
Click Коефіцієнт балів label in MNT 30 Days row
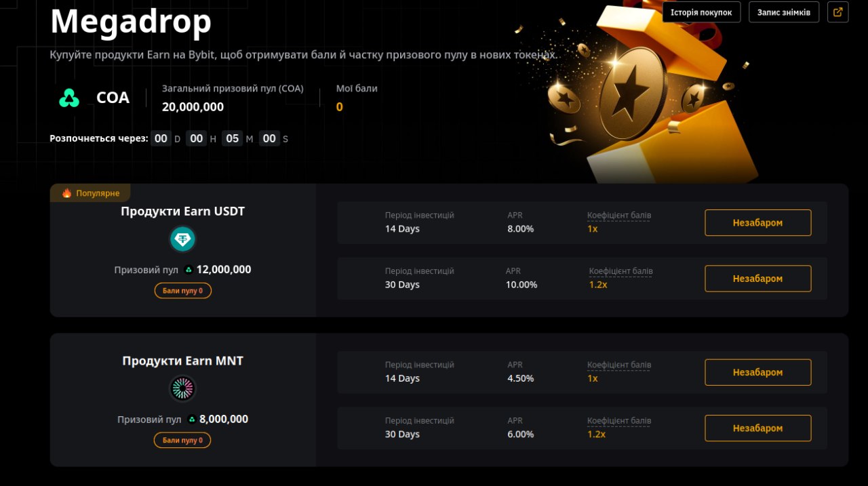pos(619,421)
